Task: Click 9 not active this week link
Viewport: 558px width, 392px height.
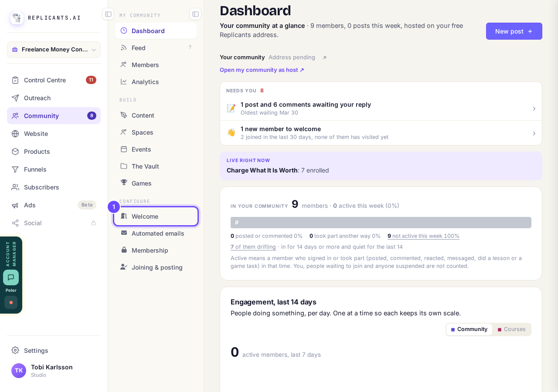Action: pyautogui.click(x=423, y=236)
